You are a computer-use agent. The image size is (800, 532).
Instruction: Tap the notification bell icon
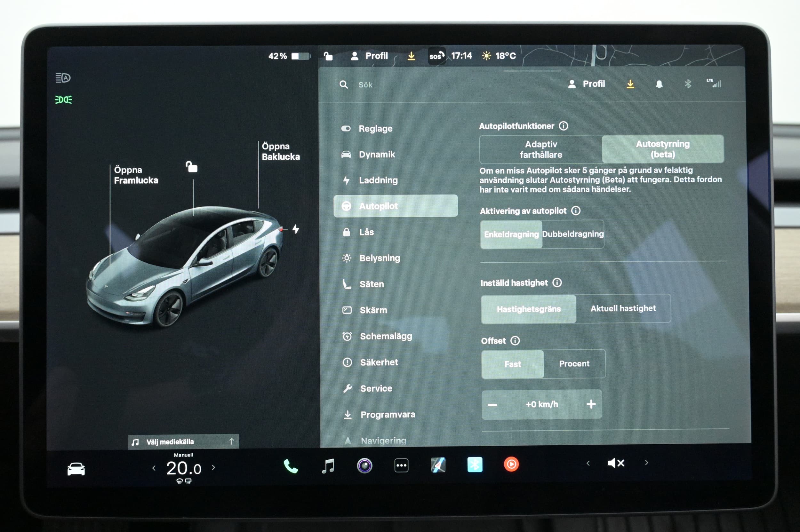click(x=659, y=84)
